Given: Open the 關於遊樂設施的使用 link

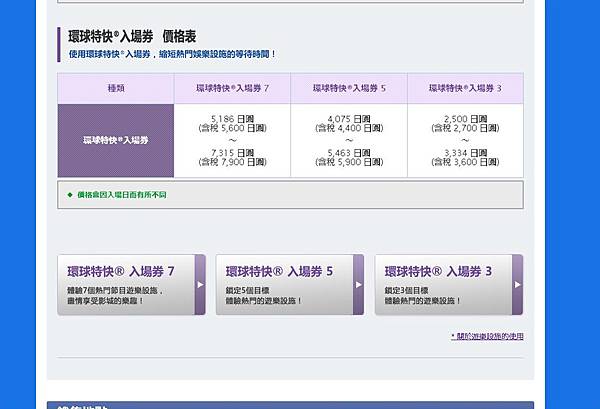Looking at the screenshot, I should (487, 336).
